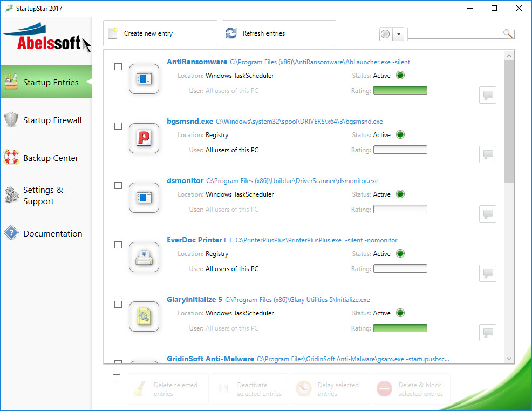Toggle dsmonitor active status indicator
Image resolution: width=532 pixels, height=411 pixels.
pyautogui.click(x=400, y=194)
